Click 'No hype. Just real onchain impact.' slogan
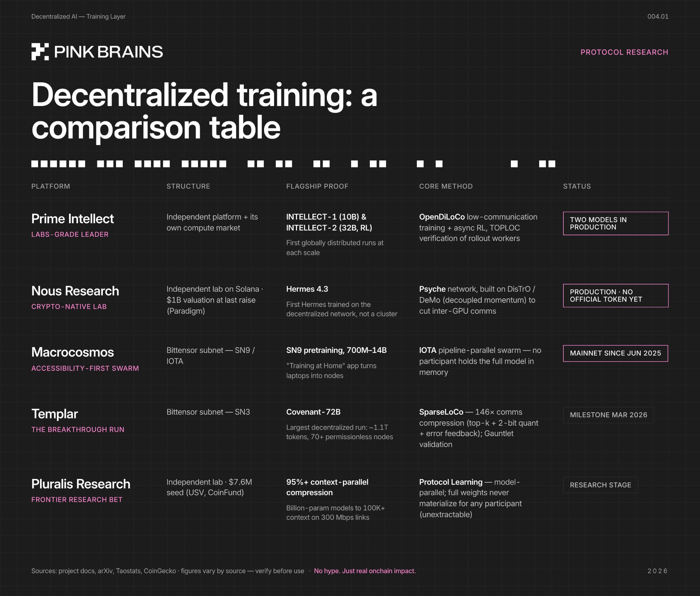This screenshot has height=596, width=700. pos(365,571)
